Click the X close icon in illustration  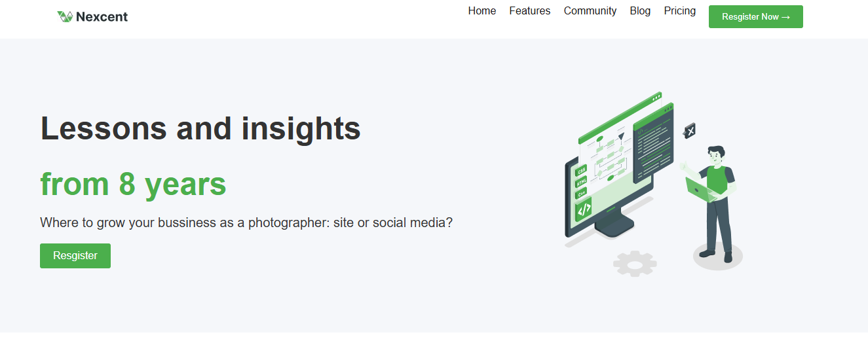tap(689, 130)
